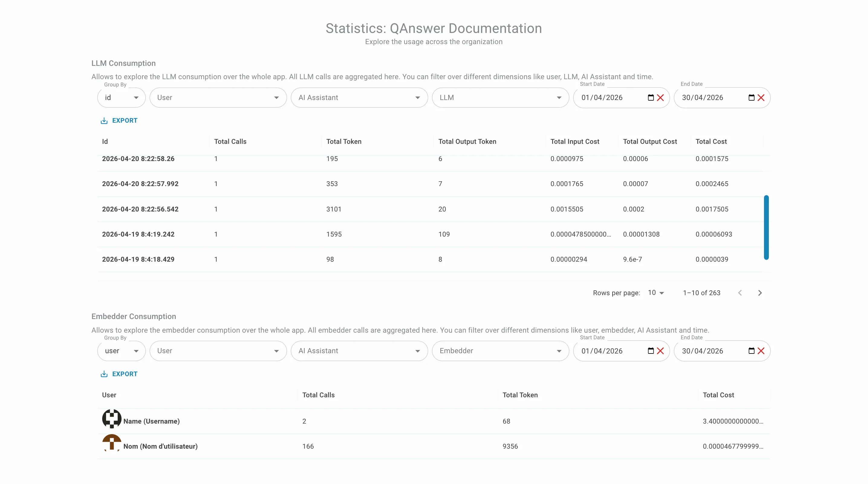
Task: Open the Embedder filter dropdown
Action: [x=500, y=351]
